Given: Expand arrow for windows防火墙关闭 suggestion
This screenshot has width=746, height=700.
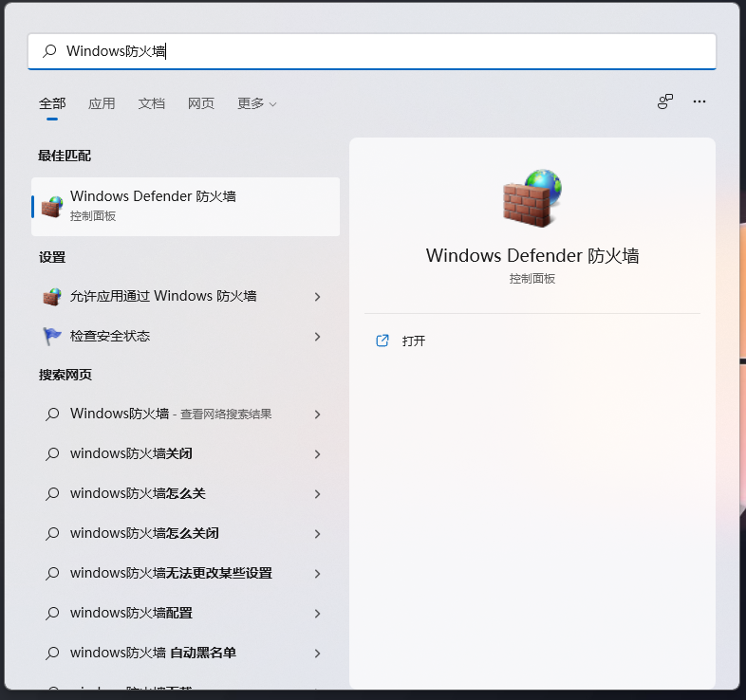Looking at the screenshot, I should [x=317, y=454].
